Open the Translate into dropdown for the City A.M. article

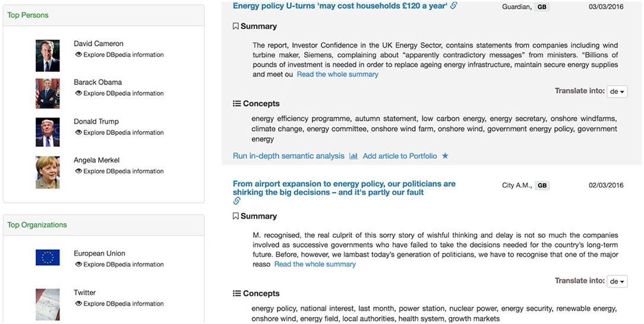point(617,282)
